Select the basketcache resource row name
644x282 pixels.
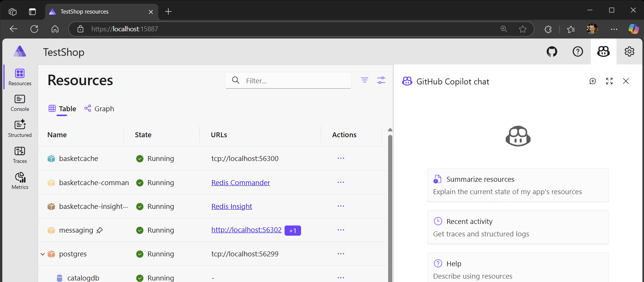click(78, 158)
